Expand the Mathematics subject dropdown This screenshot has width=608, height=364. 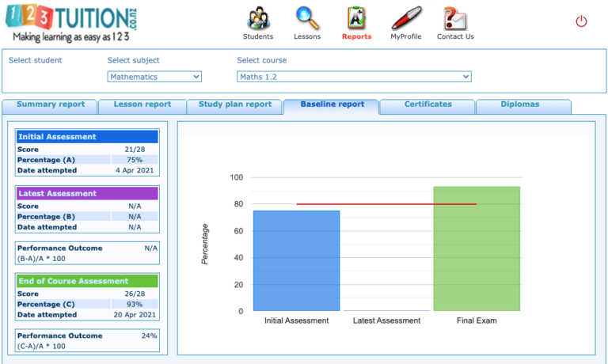154,77
